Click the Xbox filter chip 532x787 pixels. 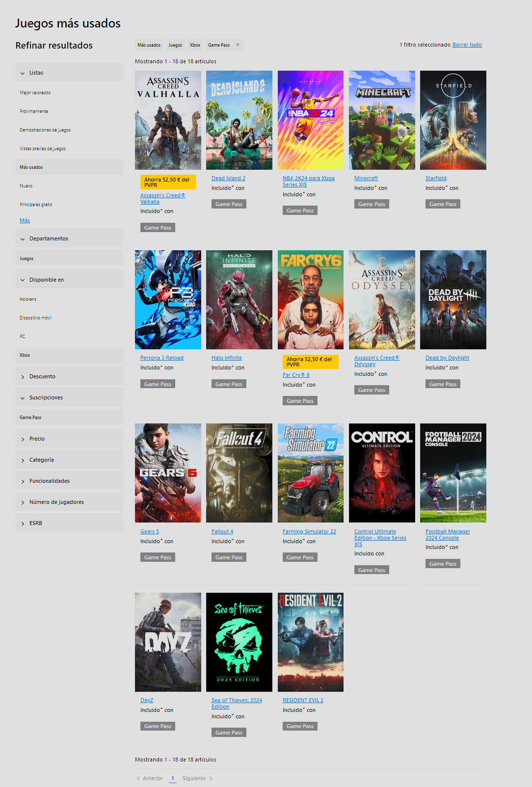coord(195,45)
